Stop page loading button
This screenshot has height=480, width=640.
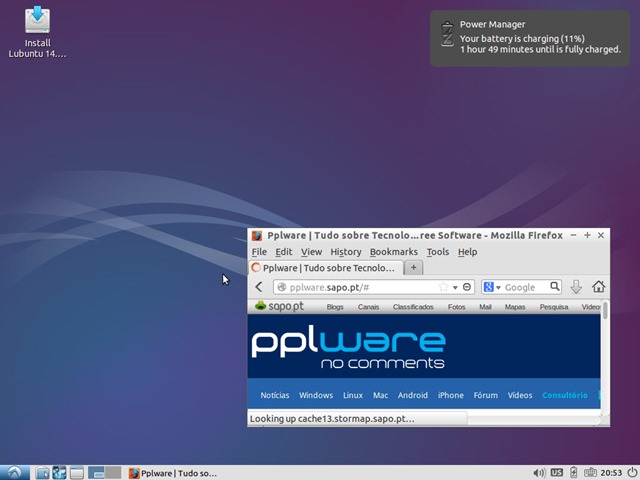[x=467, y=287]
